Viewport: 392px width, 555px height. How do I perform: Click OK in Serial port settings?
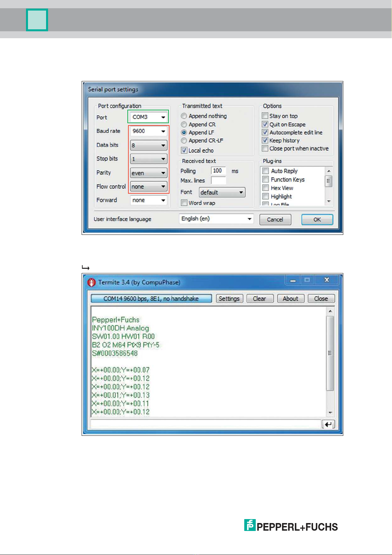pos(317,220)
